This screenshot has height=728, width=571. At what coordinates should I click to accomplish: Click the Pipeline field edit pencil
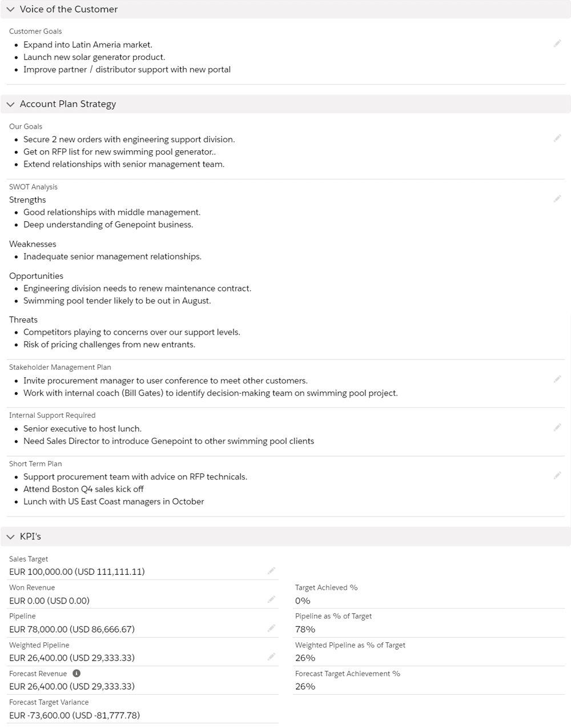click(x=271, y=629)
